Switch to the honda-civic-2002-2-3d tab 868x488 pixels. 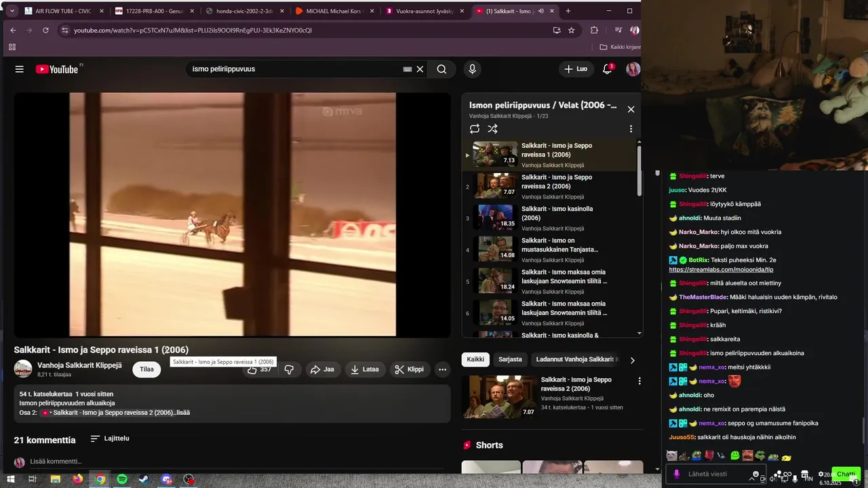click(245, 11)
